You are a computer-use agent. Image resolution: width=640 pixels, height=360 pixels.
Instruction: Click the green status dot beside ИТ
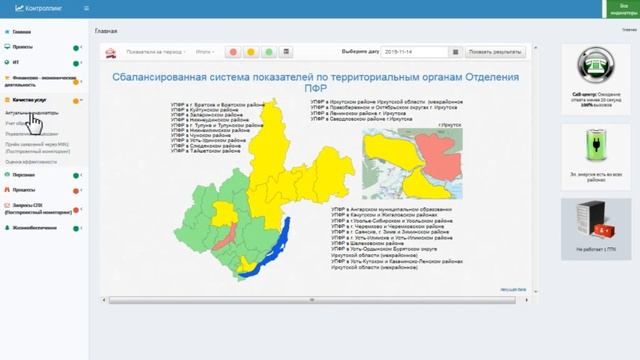[x=76, y=63]
